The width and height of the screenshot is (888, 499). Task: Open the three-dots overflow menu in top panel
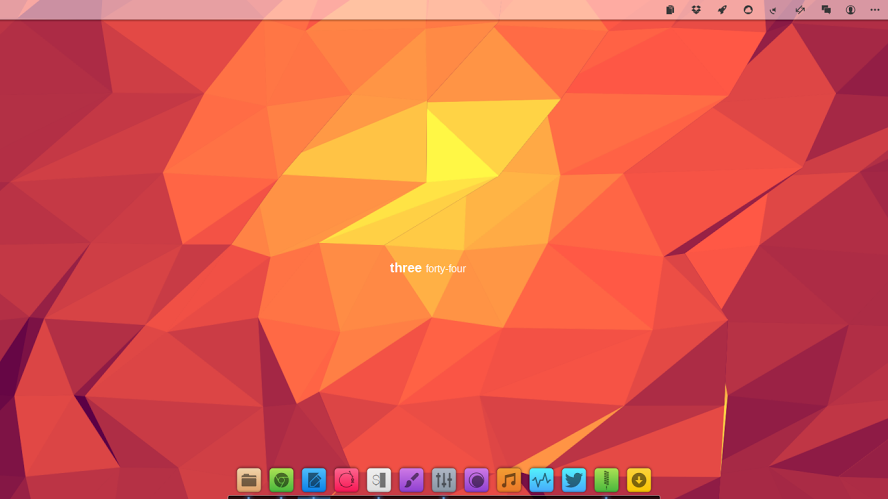(875, 10)
